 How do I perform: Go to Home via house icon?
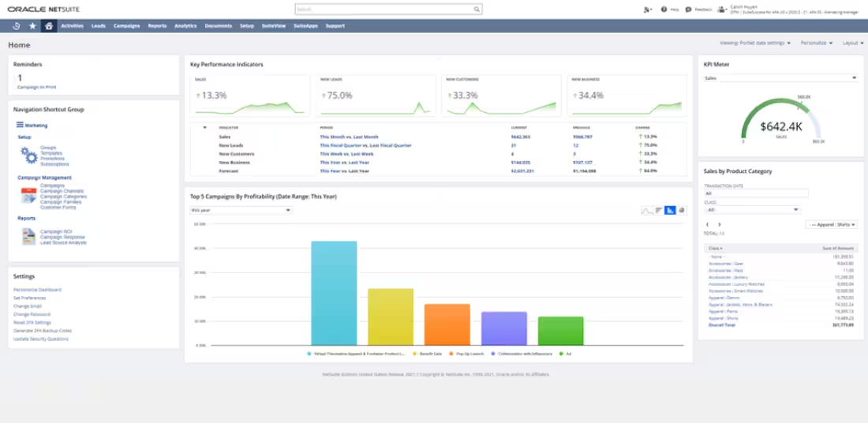point(49,26)
